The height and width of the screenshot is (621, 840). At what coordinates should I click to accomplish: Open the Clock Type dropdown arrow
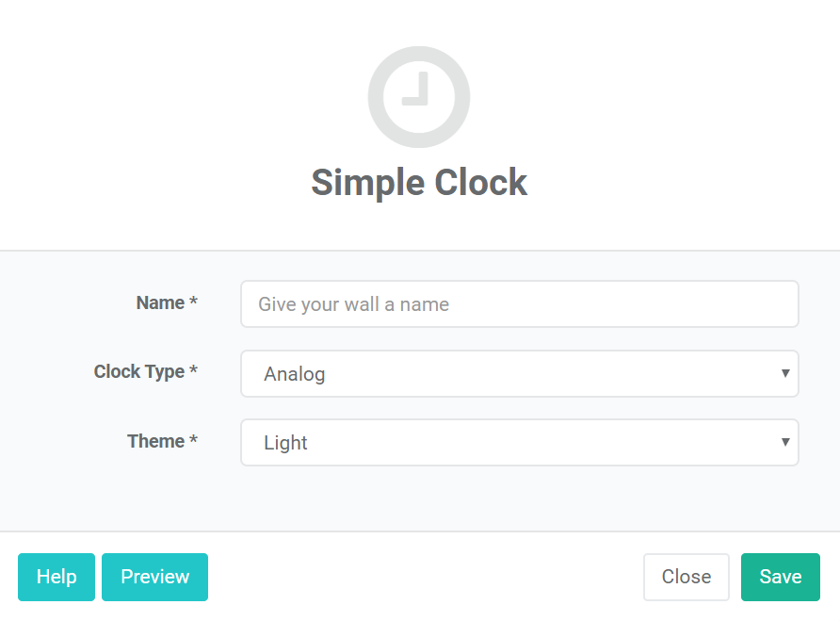point(785,373)
